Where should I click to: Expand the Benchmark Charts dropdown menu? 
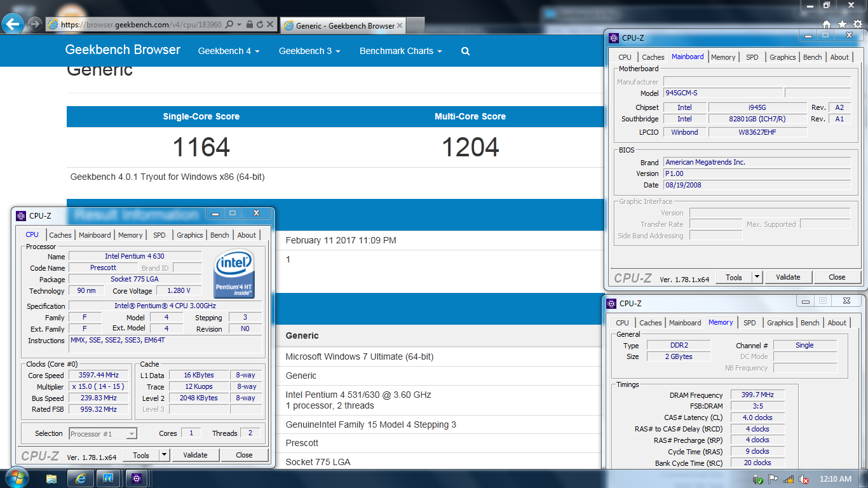point(400,51)
